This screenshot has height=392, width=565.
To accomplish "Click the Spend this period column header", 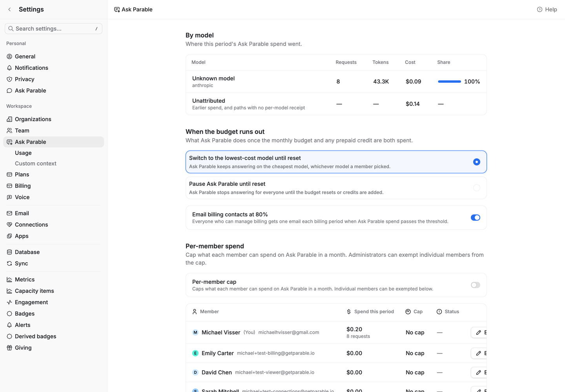I will (x=370, y=312).
